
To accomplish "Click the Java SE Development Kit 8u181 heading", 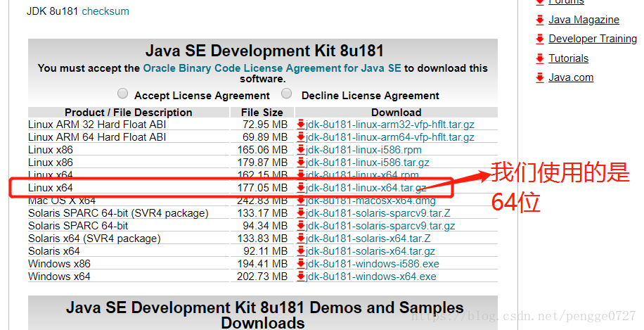I will (264, 51).
